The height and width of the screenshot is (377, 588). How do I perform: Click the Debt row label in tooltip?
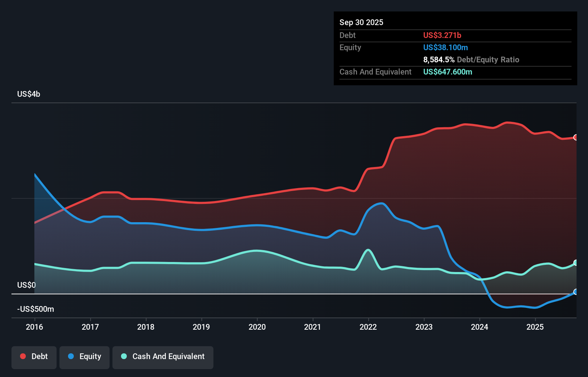[x=347, y=35]
